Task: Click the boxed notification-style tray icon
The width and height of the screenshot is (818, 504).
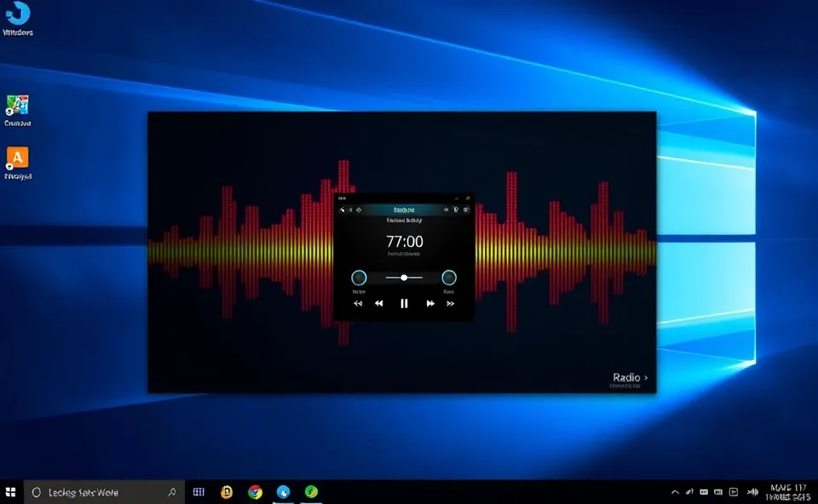Action: point(734,492)
